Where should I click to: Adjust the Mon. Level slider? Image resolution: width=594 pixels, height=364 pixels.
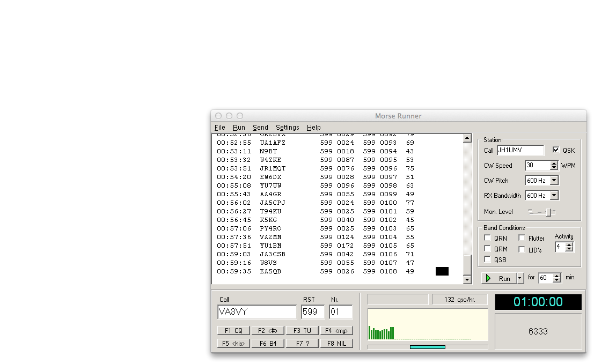[548, 212]
